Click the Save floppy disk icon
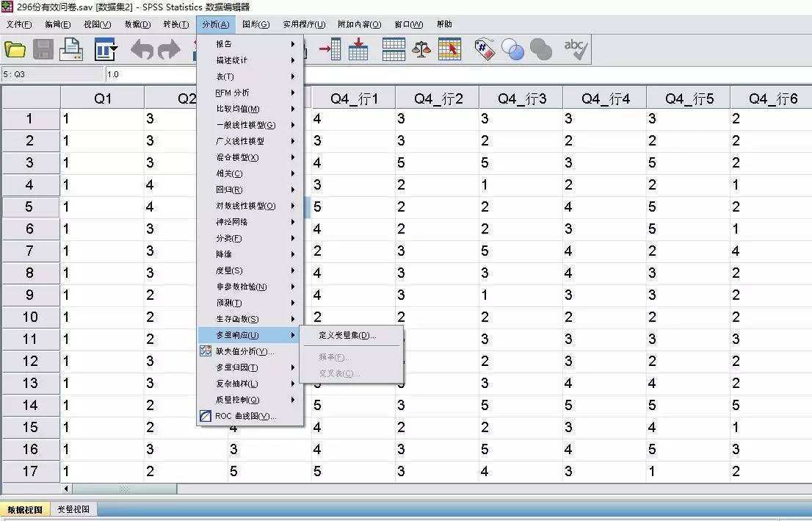 point(43,50)
